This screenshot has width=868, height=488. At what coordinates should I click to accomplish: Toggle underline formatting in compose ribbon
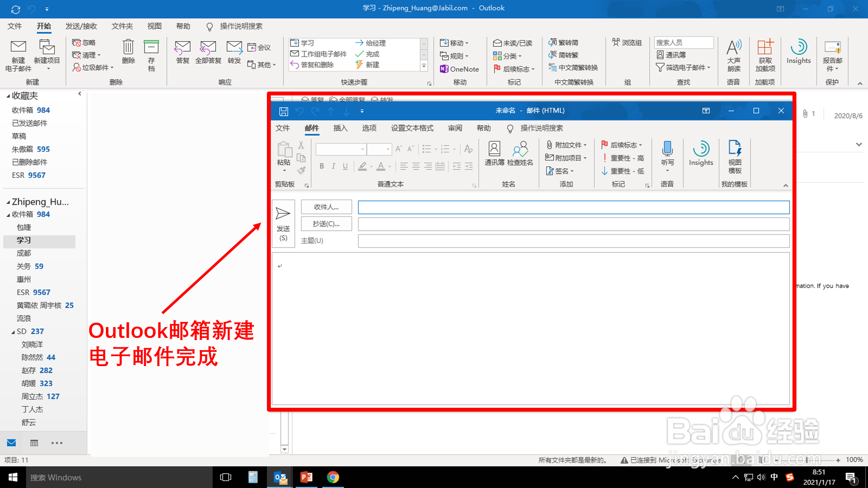click(345, 166)
